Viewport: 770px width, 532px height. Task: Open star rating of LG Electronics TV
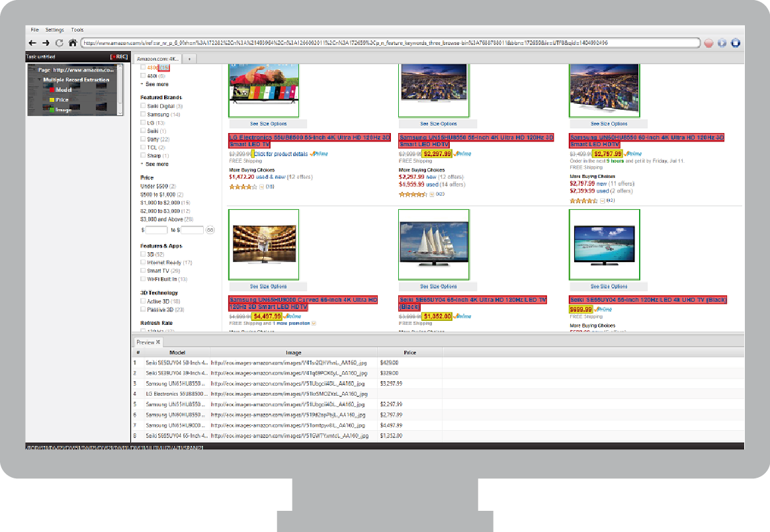(x=243, y=187)
